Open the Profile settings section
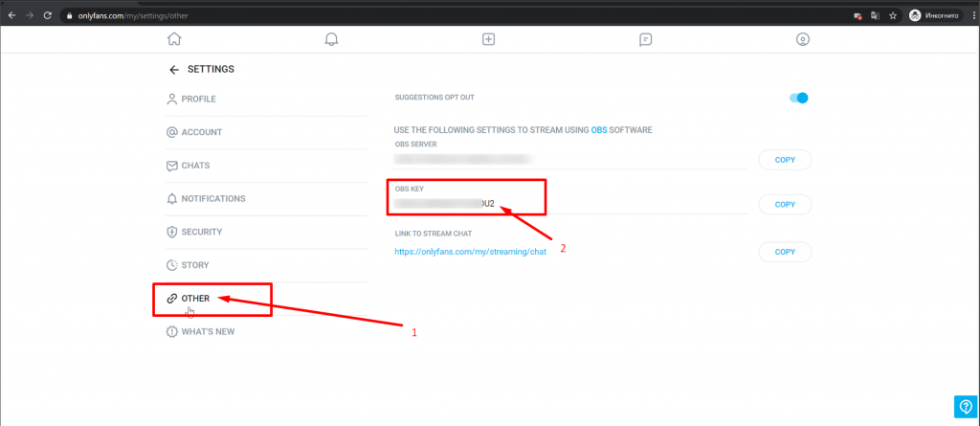Screen dimensions: 980x426 pos(266,100)
